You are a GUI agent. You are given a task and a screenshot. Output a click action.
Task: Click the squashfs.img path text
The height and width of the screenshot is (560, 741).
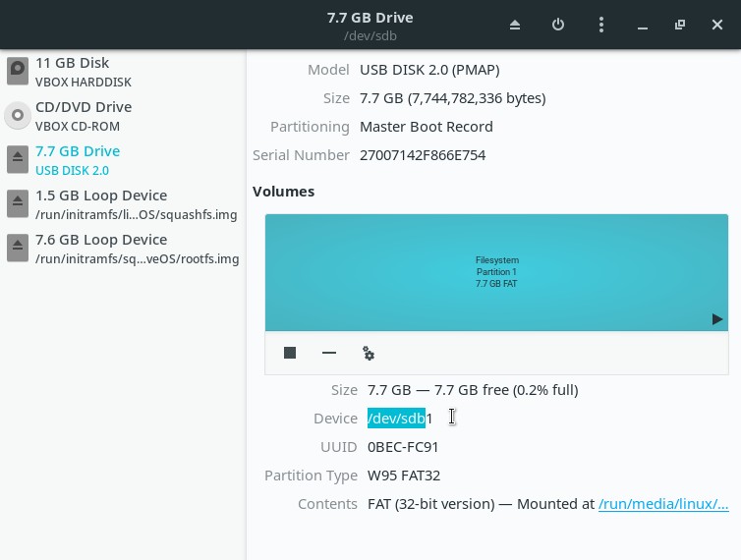(136, 214)
